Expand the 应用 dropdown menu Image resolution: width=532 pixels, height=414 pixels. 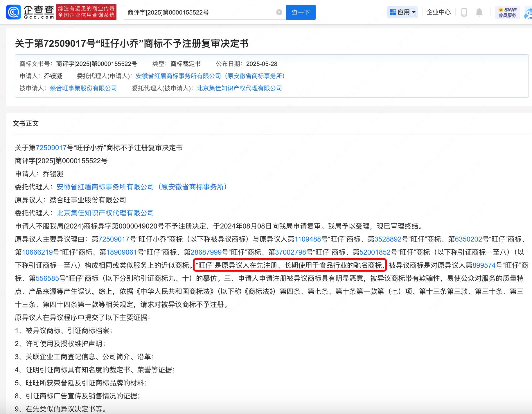click(402, 12)
